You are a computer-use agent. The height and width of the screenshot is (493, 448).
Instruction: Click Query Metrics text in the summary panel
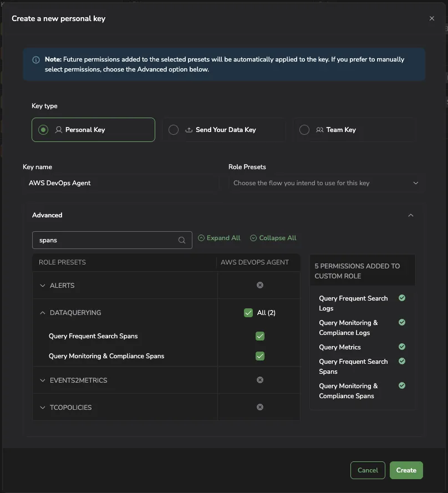tap(340, 347)
